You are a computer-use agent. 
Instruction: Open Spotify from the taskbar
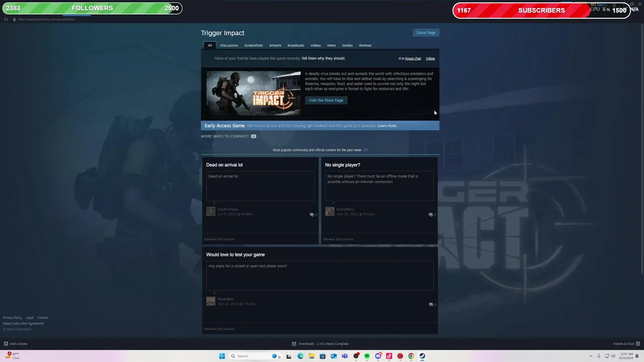click(367, 356)
